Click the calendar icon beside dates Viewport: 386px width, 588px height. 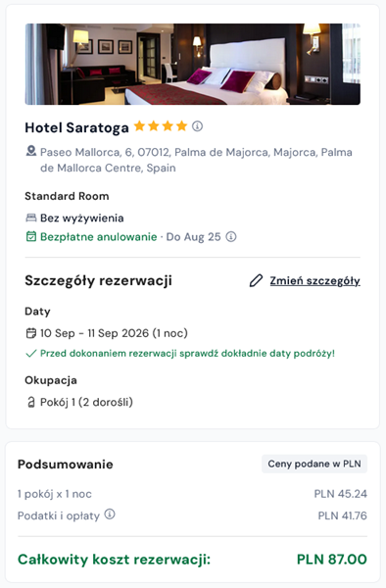31,333
